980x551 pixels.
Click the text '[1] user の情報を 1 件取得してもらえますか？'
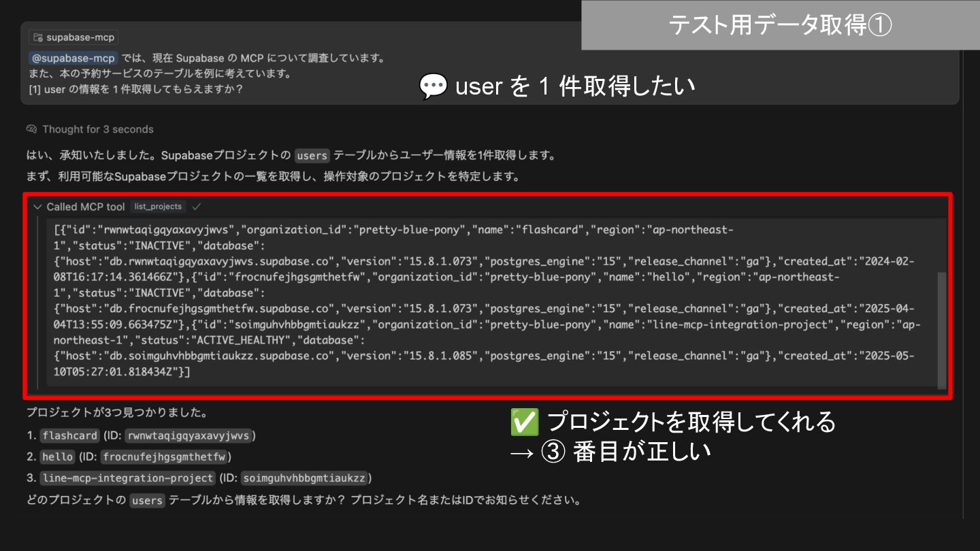click(x=136, y=88)
